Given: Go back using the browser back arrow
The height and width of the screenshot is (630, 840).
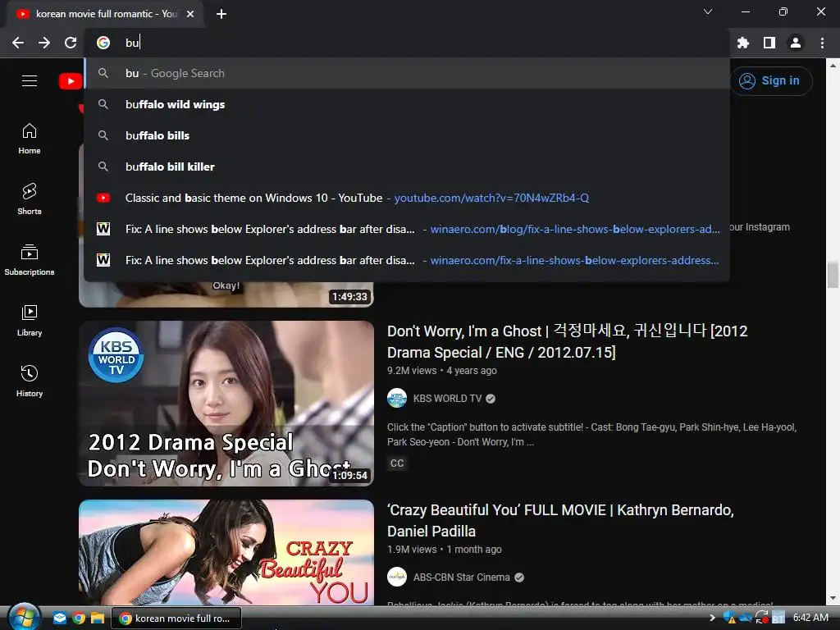Looking at the screenshot, I should click(18, 43).
